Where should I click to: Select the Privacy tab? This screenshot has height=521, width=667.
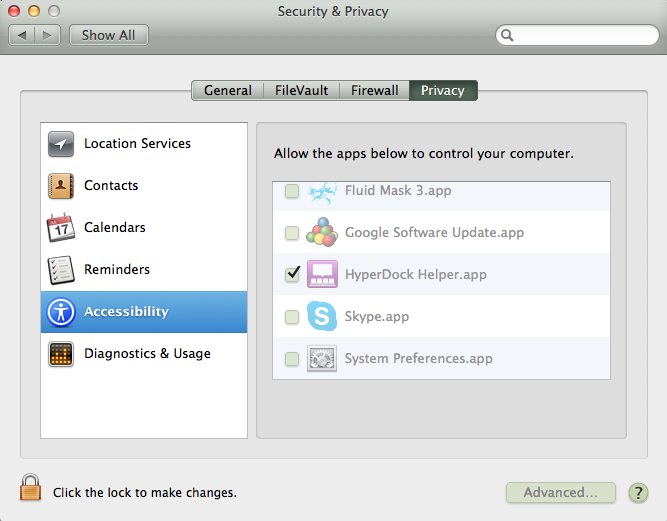[443, 90]
